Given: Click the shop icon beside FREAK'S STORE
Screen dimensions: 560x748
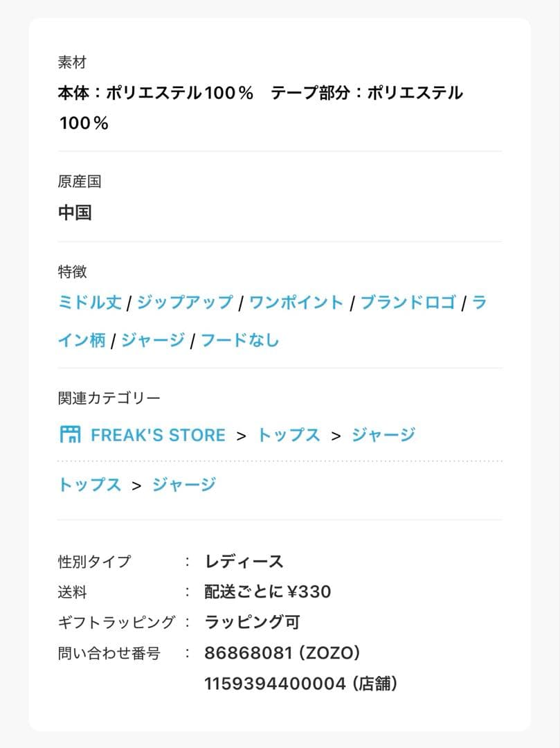Looking at the screenshot, I should tap(71, 434).
